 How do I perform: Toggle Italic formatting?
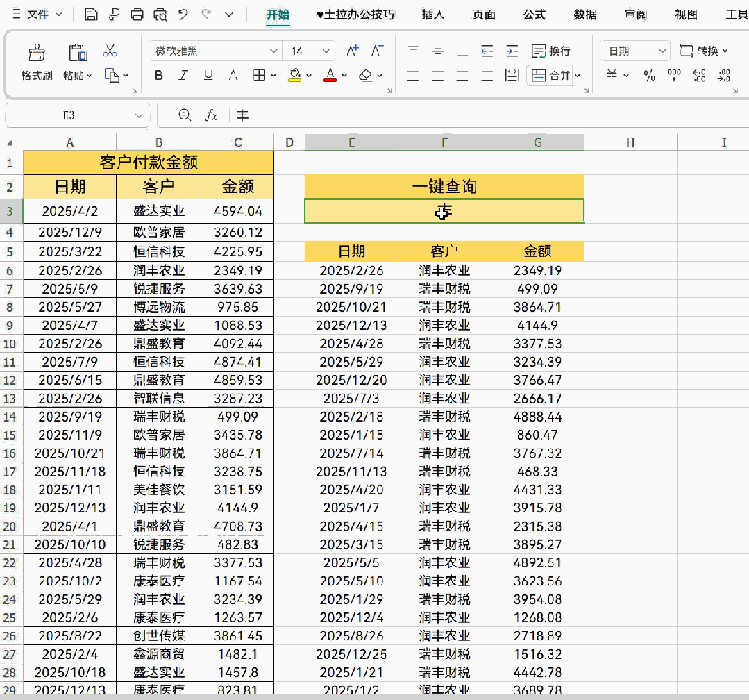pyautogui.click(x=183, y=75)
